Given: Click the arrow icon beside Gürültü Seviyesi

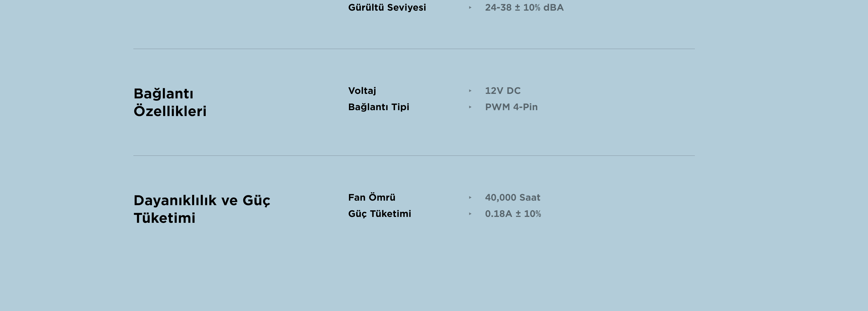Looking at the screenshot, I should pyautogui.click(x=470, y=7).
